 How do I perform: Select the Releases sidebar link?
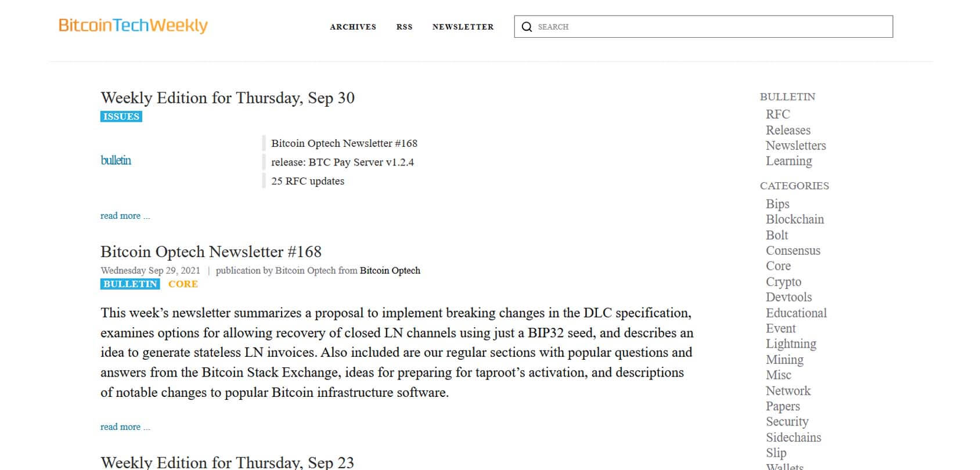click(788, 130)
